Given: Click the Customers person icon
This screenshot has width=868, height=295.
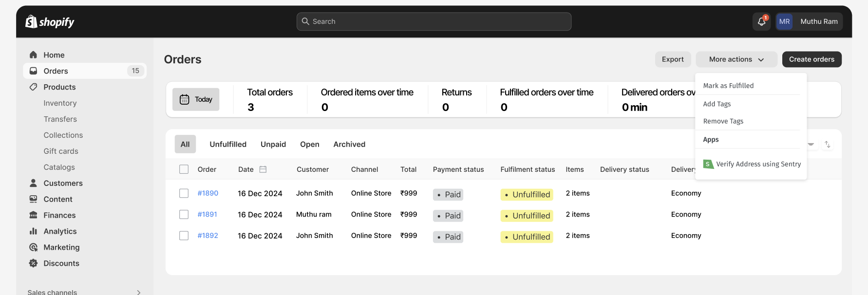Looking at the screenshot, I should (33, 183).
